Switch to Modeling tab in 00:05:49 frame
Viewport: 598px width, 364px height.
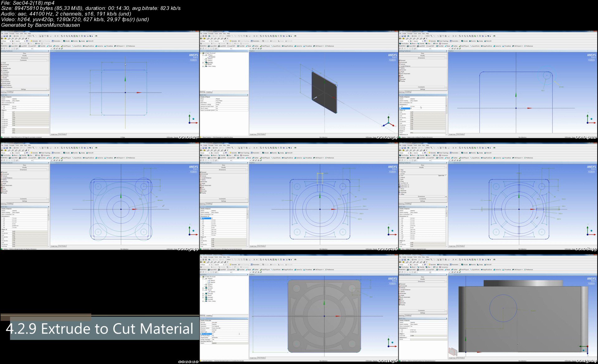tap(10, 203)
